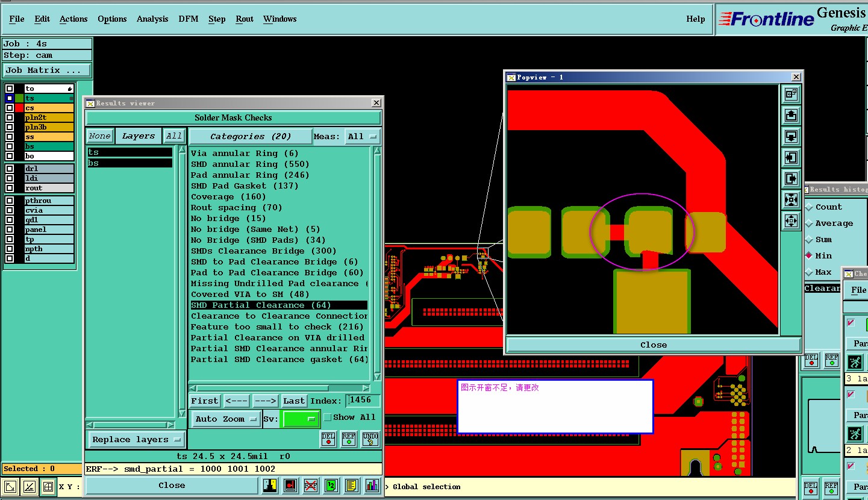Jump to the Last result
The image size is (868, 500).
click(294, 401)
